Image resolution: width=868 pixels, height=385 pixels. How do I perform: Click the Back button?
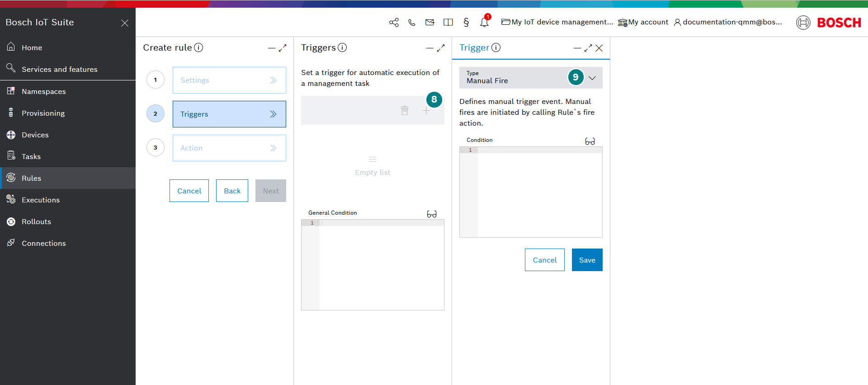click(x=232, y=191)
